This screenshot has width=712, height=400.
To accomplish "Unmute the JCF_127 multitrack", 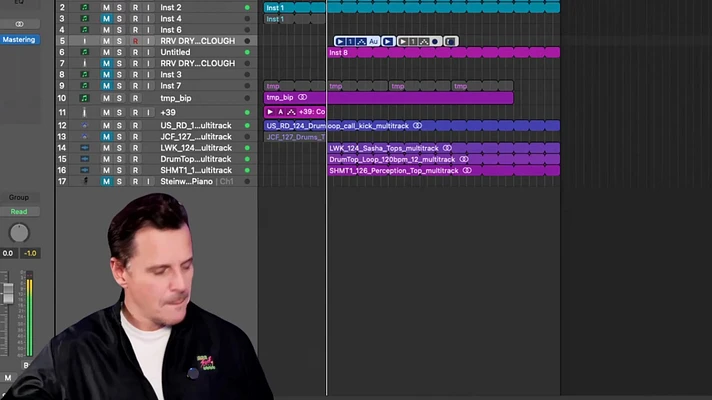I will point(106,137).
